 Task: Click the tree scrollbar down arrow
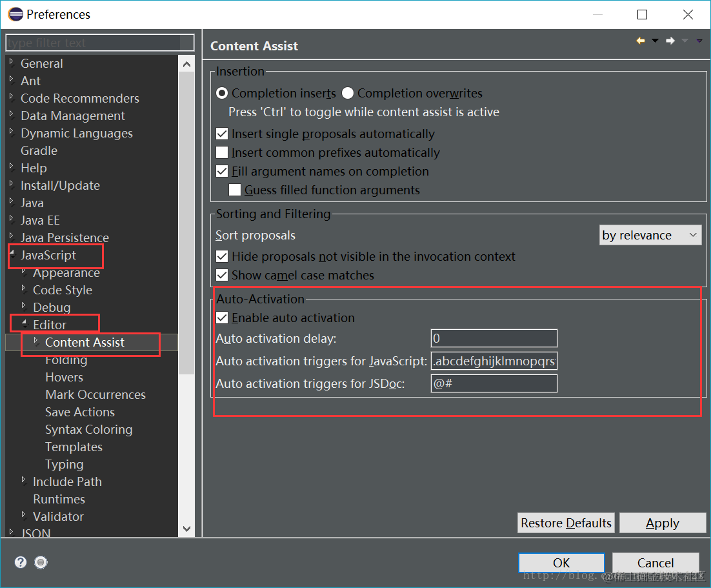(186, 529)
